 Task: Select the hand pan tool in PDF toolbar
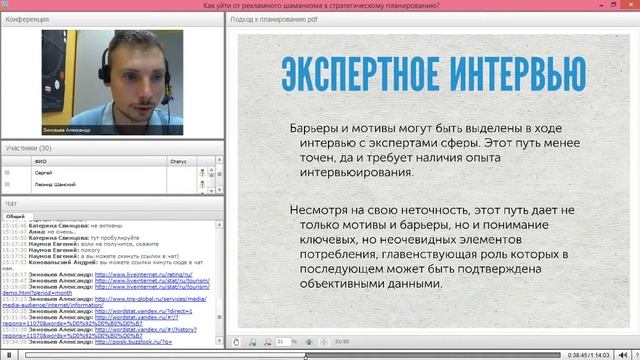[x=236, y=342]
